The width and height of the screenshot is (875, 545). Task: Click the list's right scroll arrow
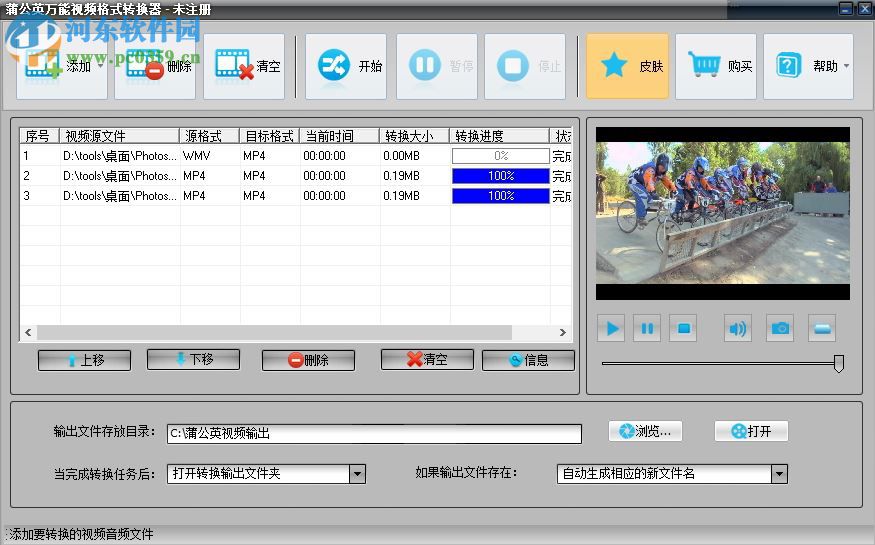[x=563, y=332]
